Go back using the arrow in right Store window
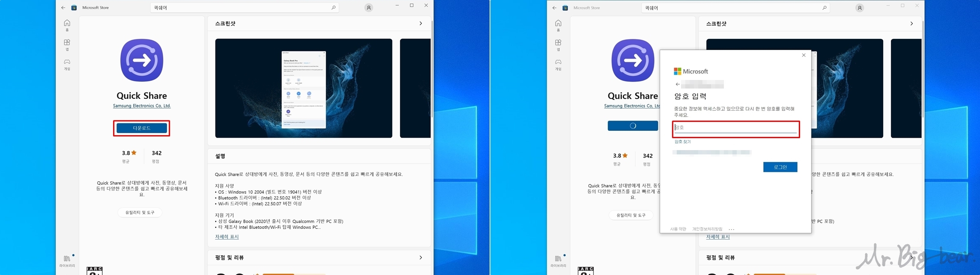Viewport: 980px width, 275px height. [x=554, y=8]
